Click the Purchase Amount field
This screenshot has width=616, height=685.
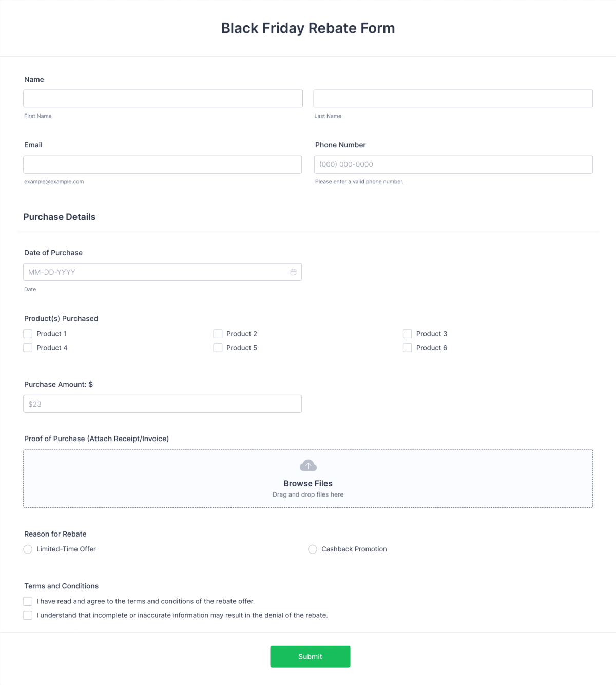pyautogui.click(x=163, y=404)
